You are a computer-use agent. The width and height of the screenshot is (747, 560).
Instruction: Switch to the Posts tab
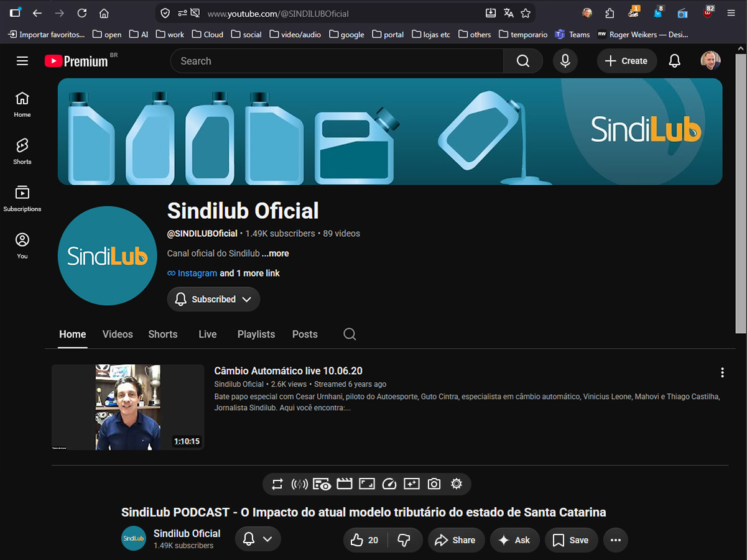(305, 334)
